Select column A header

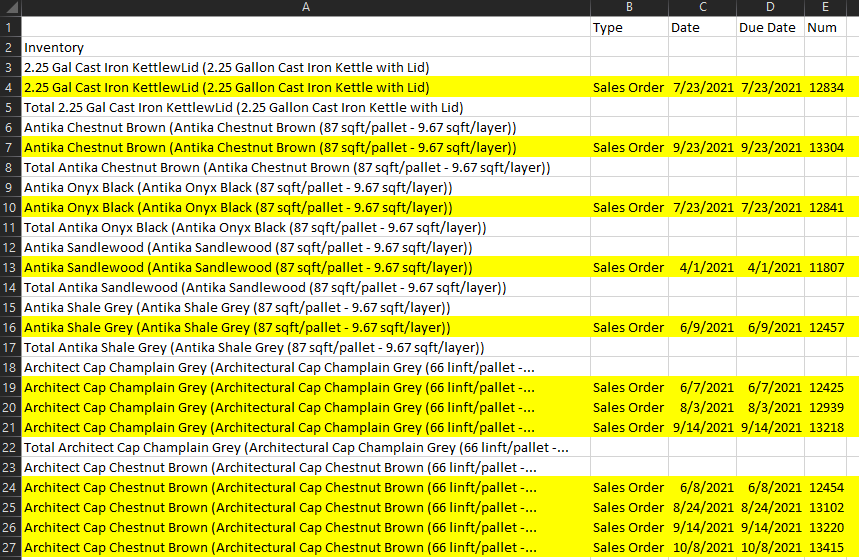tap(306, 8)
